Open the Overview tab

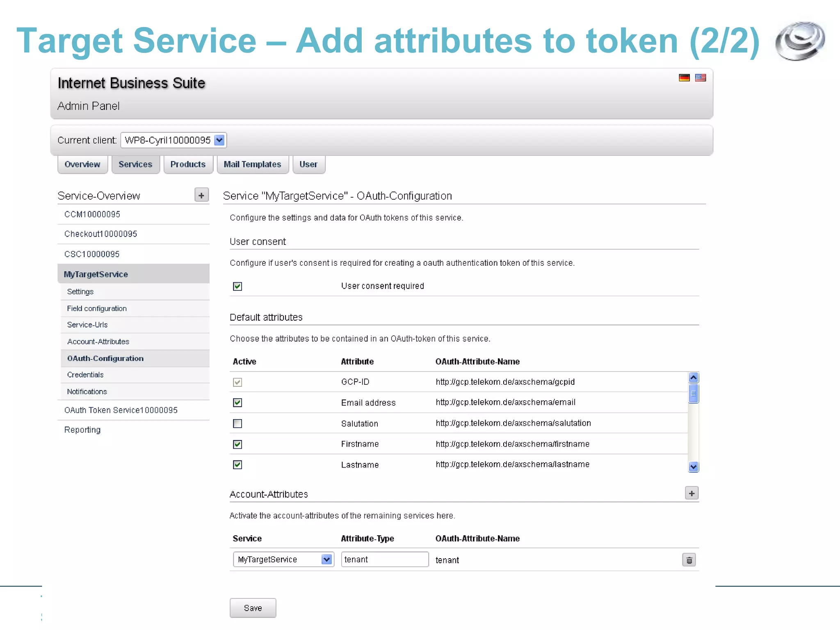tap(82, 164)
